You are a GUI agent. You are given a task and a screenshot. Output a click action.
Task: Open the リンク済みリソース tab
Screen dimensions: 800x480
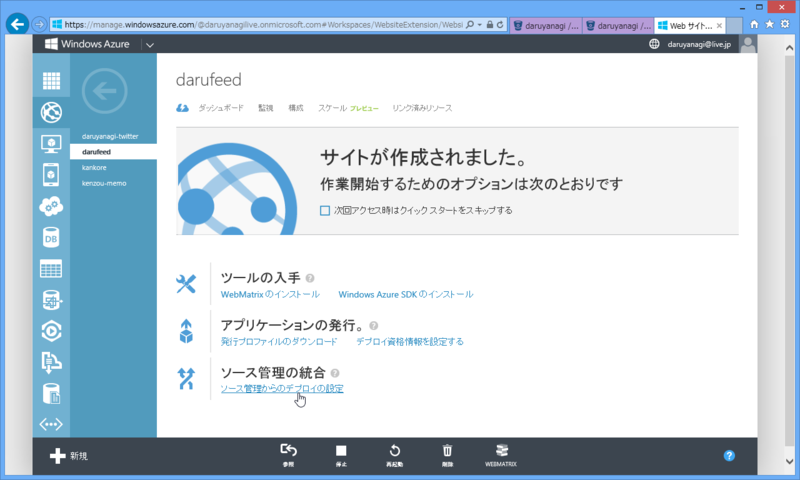click(422, 108)
